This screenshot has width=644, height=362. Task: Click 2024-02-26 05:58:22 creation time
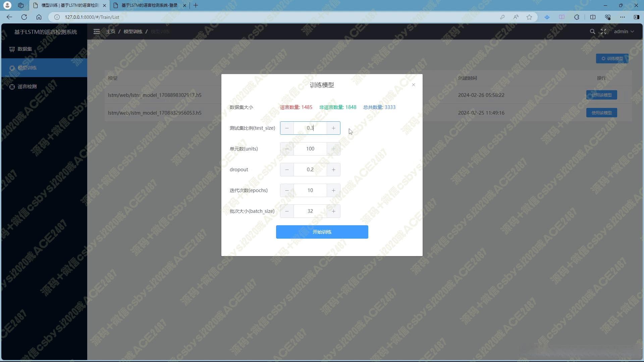pyautogui.click(x=481, y=95)
